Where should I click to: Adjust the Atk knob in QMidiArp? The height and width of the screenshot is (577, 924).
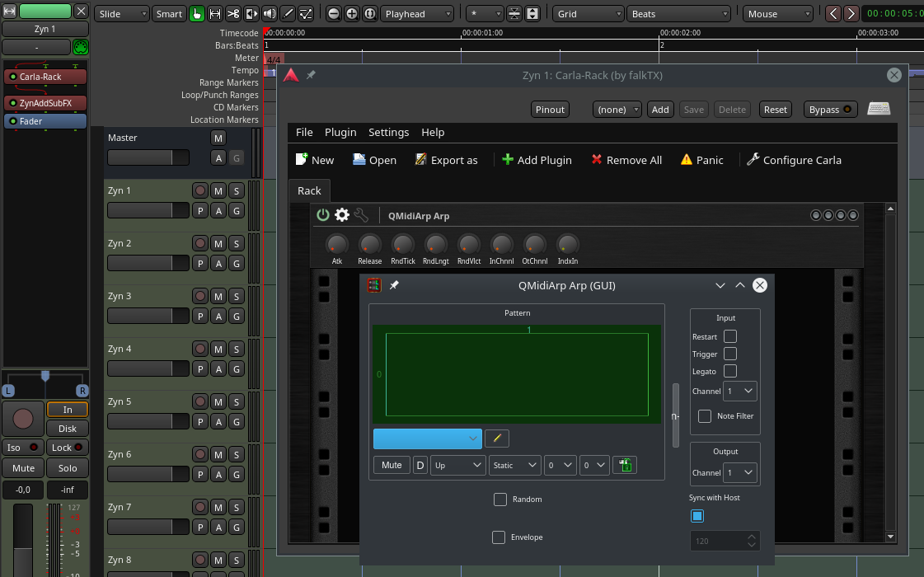click(337, 244)
